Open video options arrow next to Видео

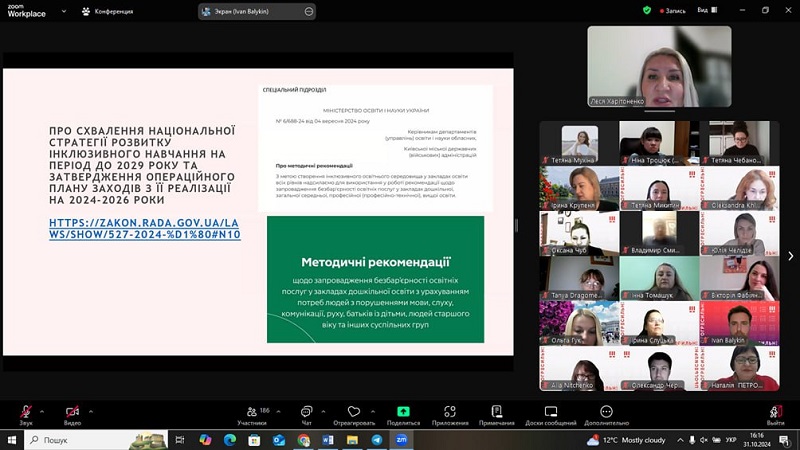click(x=91, y=411)
